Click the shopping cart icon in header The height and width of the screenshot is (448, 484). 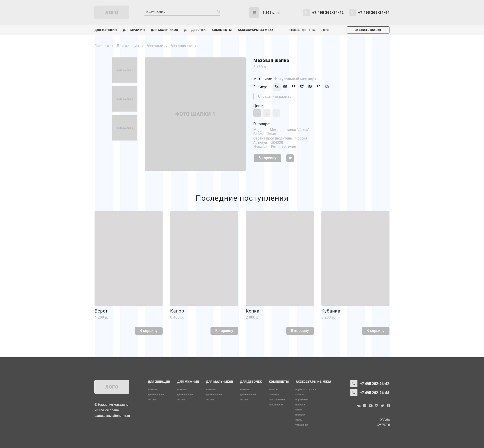(x=254, y=13)
